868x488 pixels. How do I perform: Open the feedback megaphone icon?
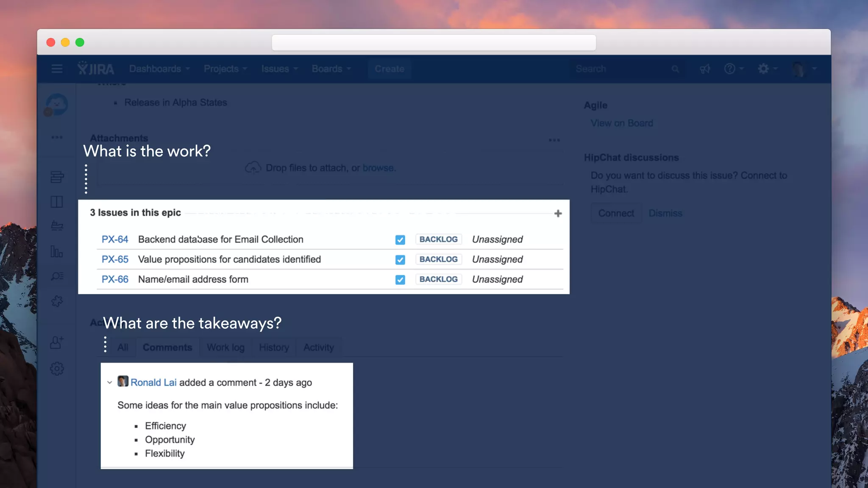[x=705, y=69]
